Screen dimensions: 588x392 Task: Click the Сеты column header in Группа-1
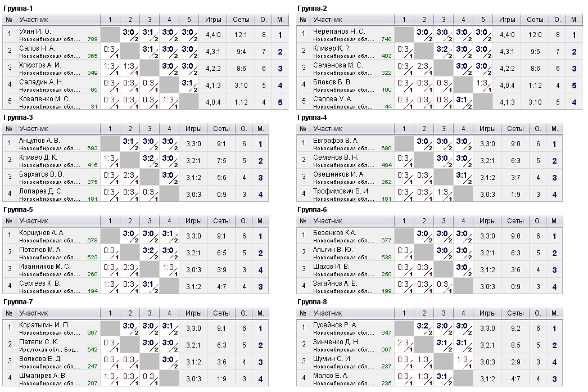[242, 20]
